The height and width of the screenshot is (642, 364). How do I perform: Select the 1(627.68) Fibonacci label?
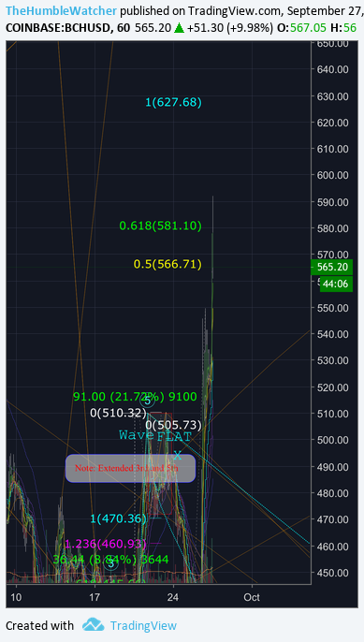[x=174, y=102]
